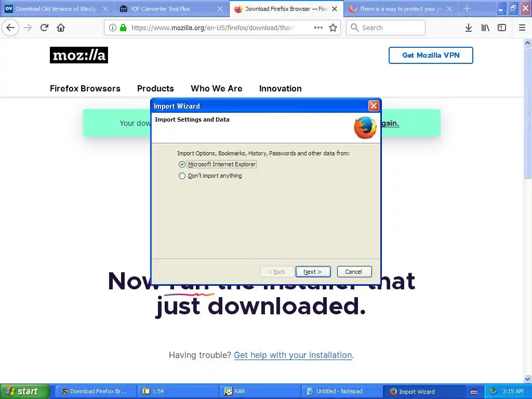Open Who We Are menu
532x399 pixels.
217,88
